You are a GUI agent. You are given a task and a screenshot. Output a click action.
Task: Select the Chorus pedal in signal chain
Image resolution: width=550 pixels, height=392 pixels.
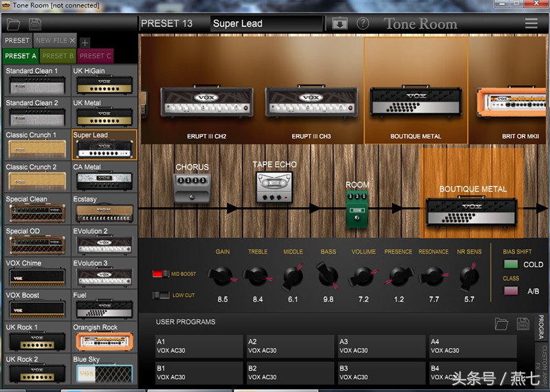click(192, 188)
